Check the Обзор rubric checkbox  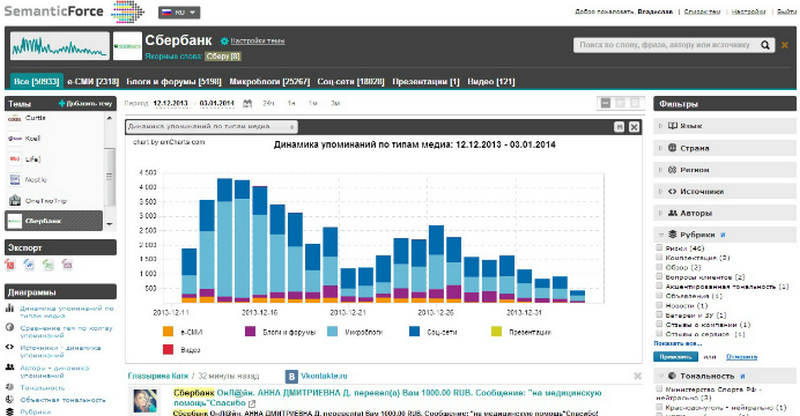659,267
